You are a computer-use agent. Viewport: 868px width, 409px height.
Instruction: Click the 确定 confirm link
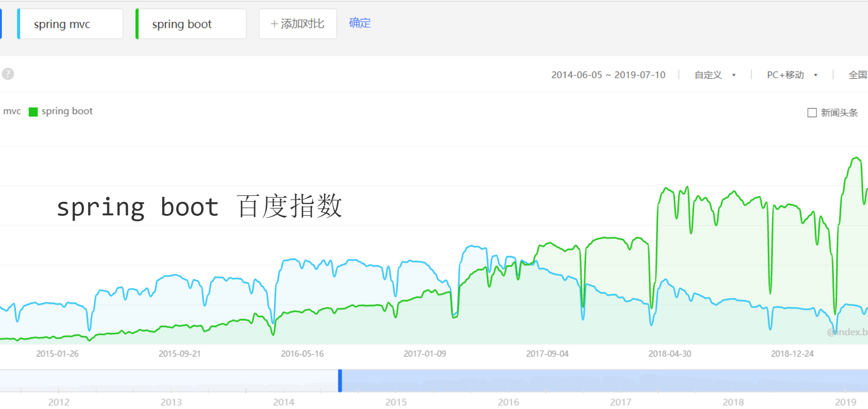coord(360,23)
